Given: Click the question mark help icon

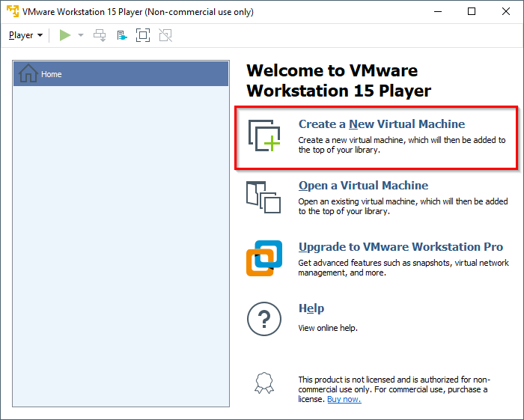Looking at the screenshot, I should tap(264, 319).
